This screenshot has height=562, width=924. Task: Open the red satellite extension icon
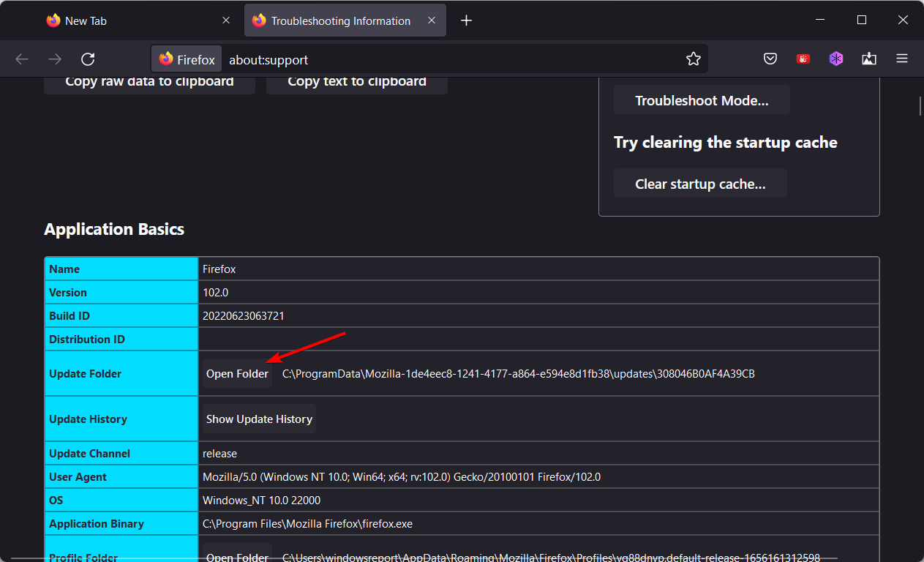point(803,59)
